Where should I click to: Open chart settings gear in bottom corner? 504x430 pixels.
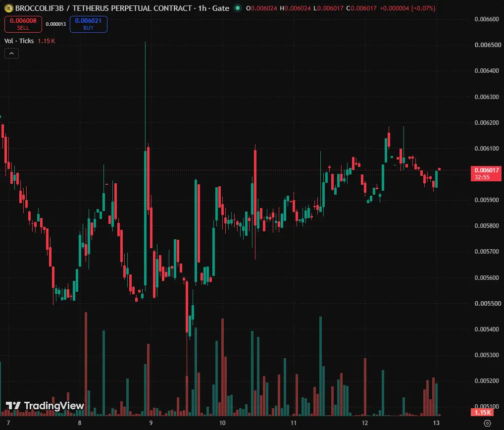(x=487, y=423)
